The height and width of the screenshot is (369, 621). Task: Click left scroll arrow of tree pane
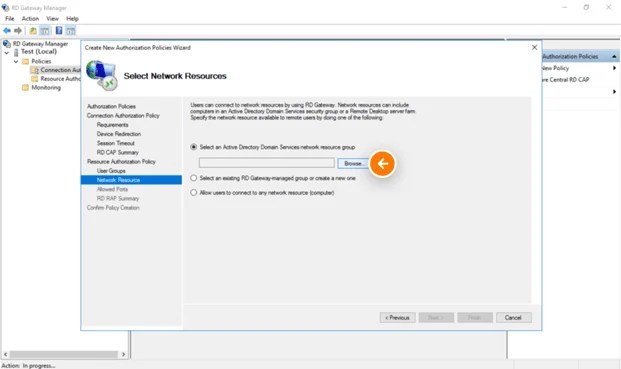(x=6, y=354)
